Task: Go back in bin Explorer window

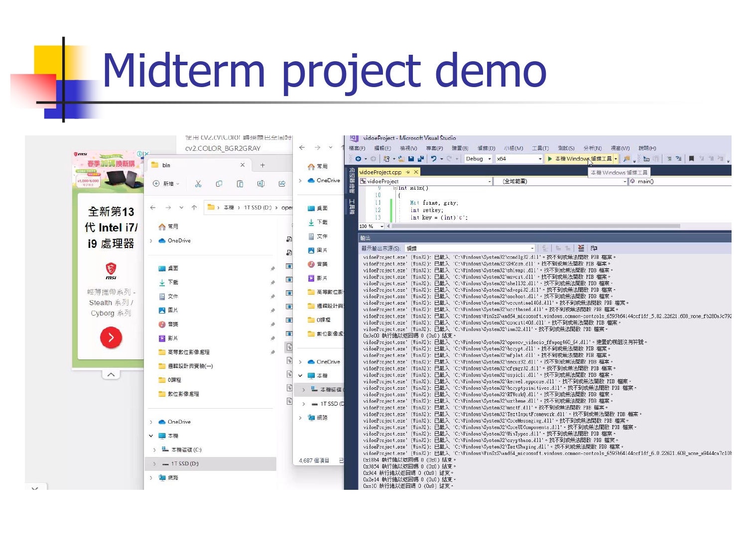Action: (x=153, y=208)
